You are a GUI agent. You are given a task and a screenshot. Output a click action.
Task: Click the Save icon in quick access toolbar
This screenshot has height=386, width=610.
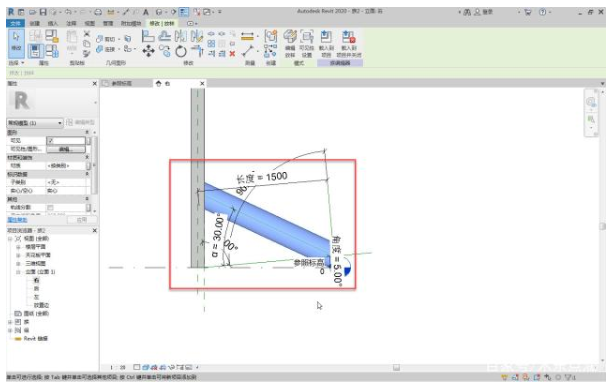click(43, 12)
